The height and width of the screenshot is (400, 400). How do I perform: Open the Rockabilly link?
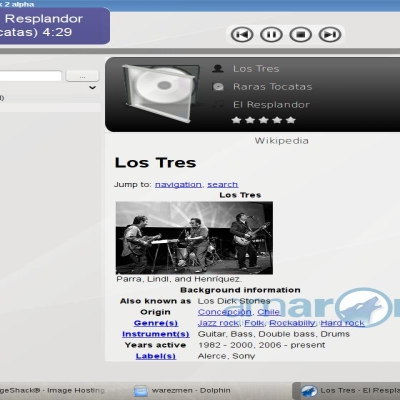pos(292,323)
